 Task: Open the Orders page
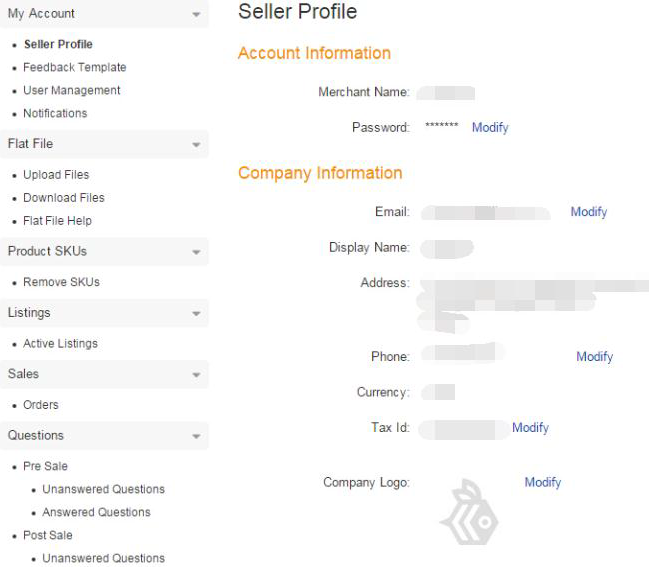pyautogui.click(x=41, y=404)
